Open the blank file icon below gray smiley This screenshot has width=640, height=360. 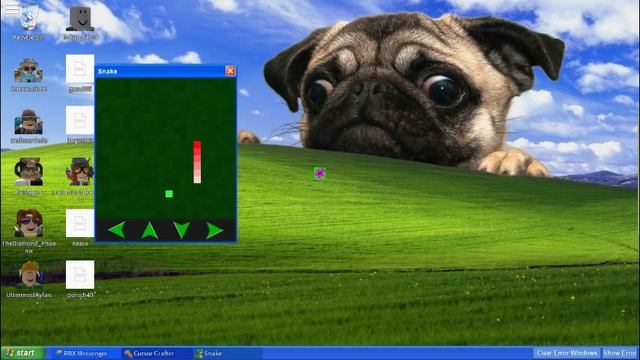[x=80, y=69]
